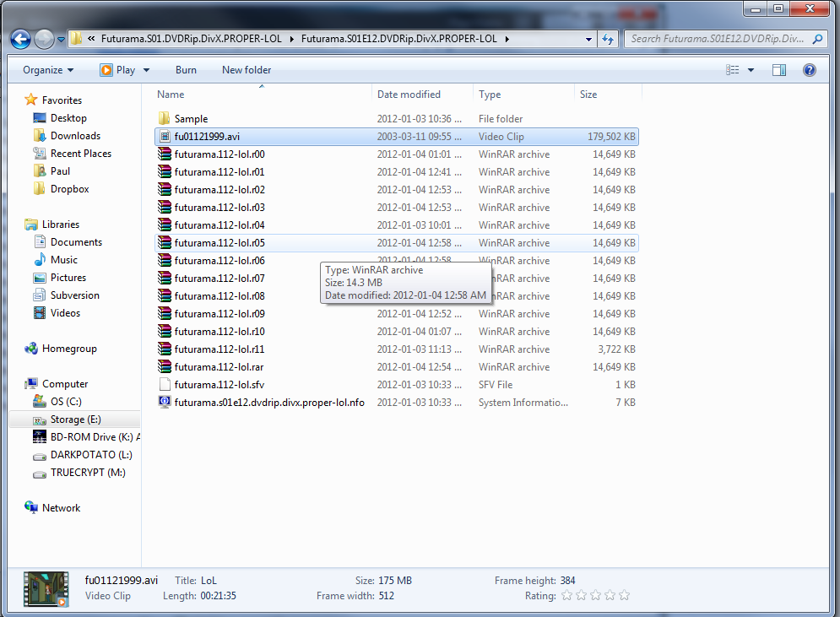Open the More view options dropdown
Viewport: 840px width, 617px height.
coord(751,70)
